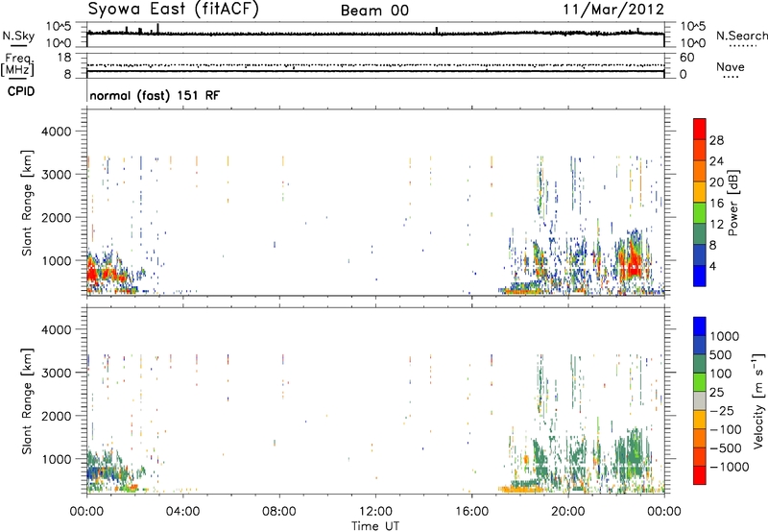Select the "N.Sky" legend label
Viewport: 768px width, 532px height.
tap(18, 36)
